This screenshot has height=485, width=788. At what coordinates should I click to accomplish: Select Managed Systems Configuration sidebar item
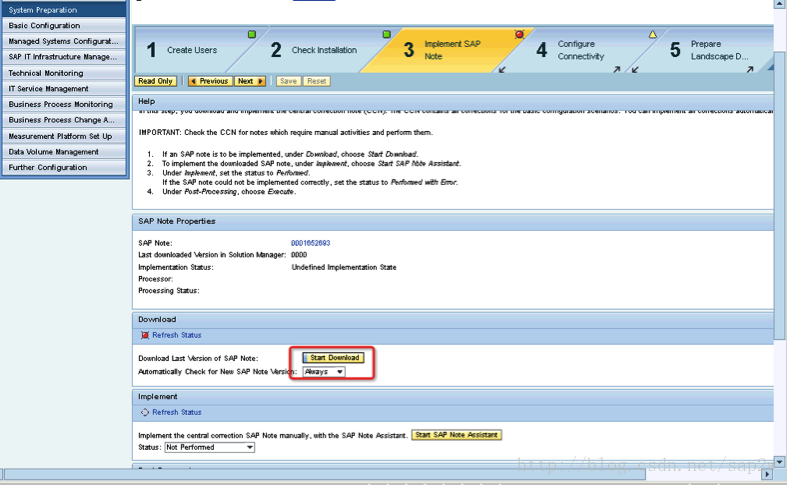(x=64, y=41)
